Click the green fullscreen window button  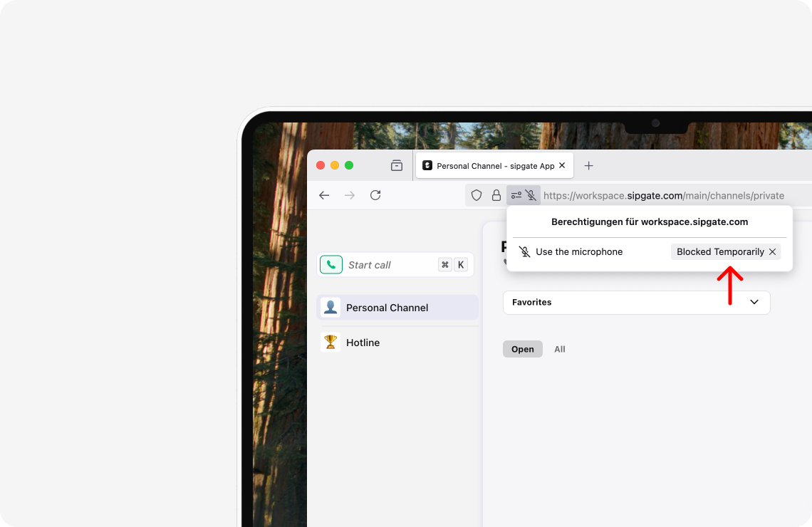349,165
